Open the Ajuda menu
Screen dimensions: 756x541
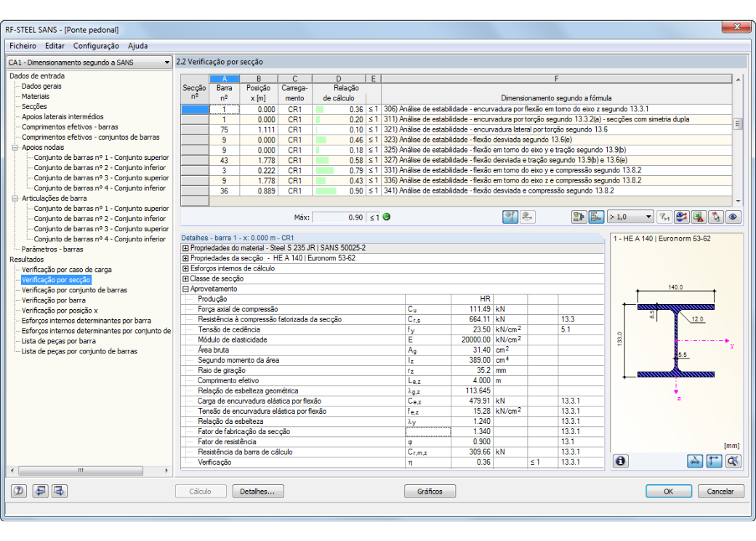138,46
